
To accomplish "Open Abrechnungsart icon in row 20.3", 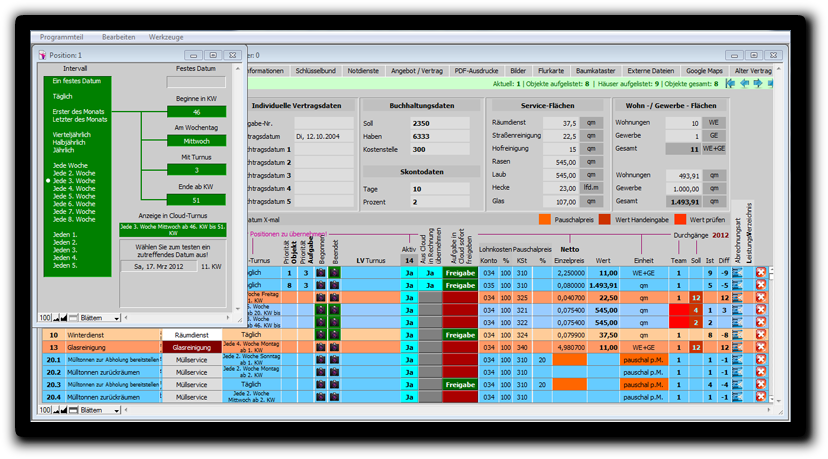I will 737,385.
